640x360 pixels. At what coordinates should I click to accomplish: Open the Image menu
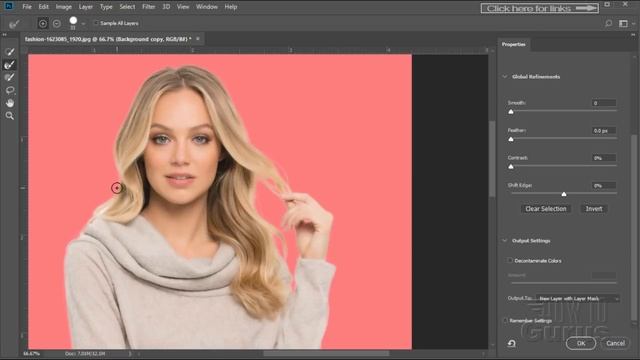pyautogui.click(x=63, y=7)
